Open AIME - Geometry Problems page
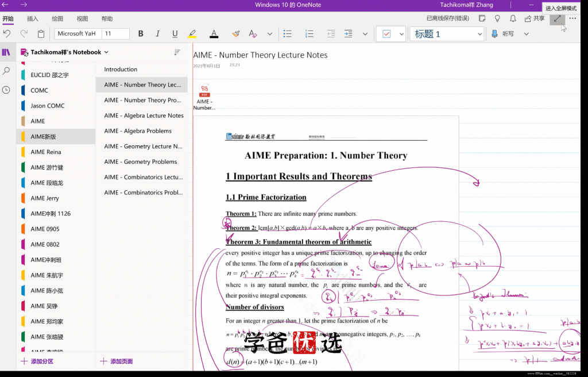 (142, 162)
